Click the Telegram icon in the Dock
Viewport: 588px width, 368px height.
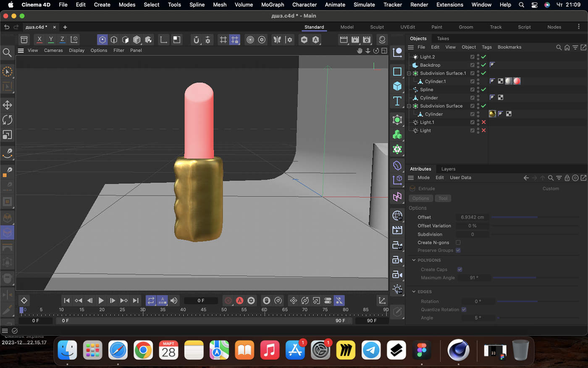click(371, 350)
